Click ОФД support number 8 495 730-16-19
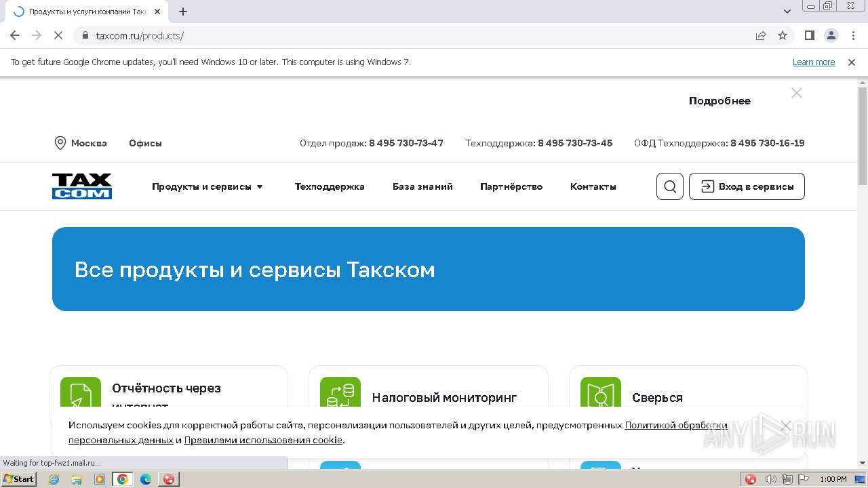868x488 pixels. (x=768, y=143)
